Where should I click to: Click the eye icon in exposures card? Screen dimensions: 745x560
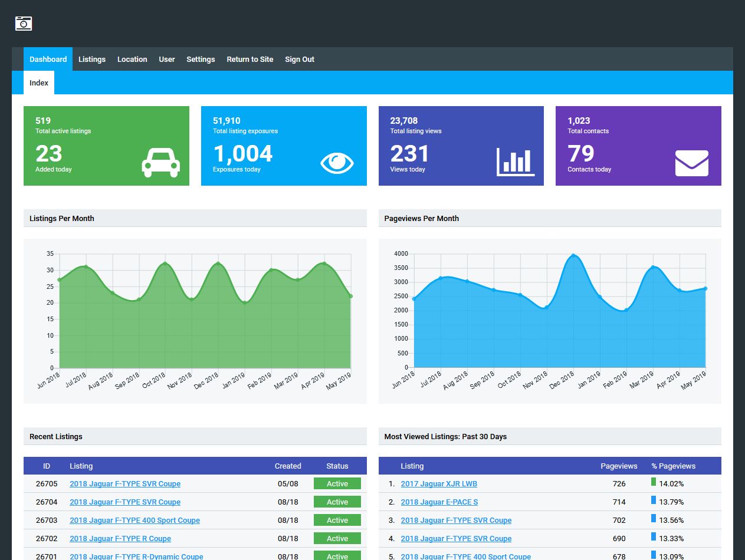click(x=337, y=163)
